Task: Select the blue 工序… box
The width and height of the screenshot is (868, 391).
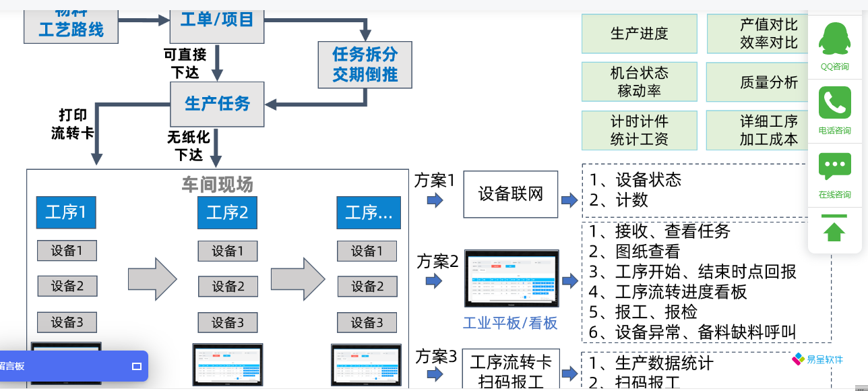Action: (x=369, y=212)
